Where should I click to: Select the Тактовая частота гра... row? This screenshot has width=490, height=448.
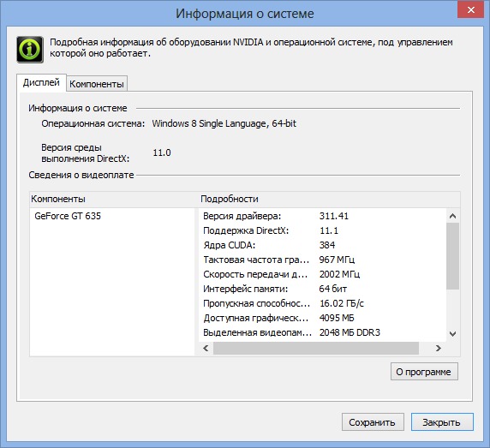tap(322, 260)
